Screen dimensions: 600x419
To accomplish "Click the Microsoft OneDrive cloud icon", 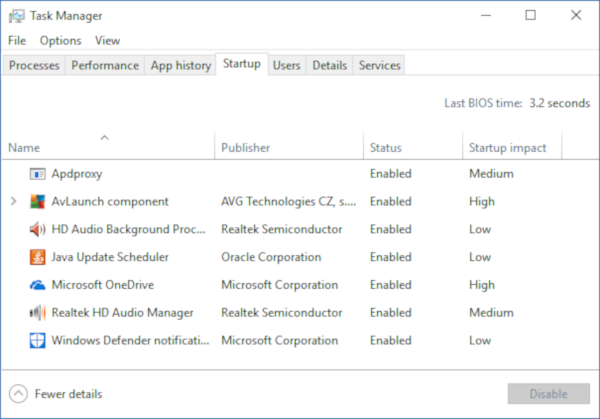I will tap(38, 285).
